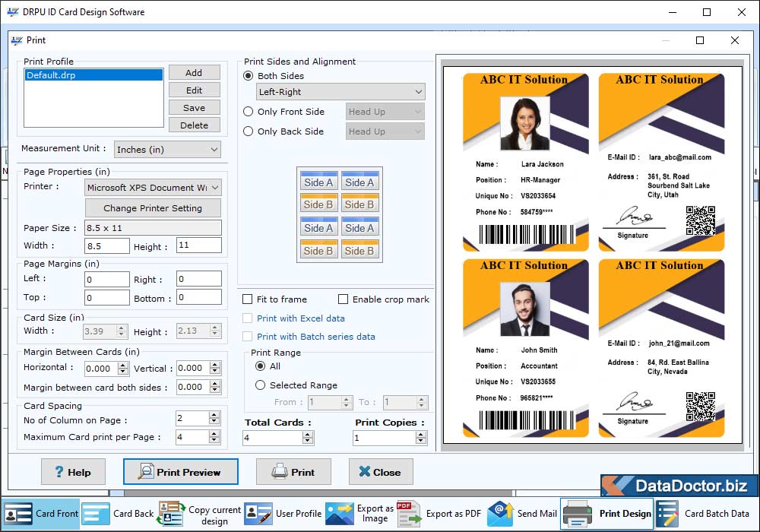Enable the Fit to frame checkbox
The image size is (760, 532).
pos(247,299)
